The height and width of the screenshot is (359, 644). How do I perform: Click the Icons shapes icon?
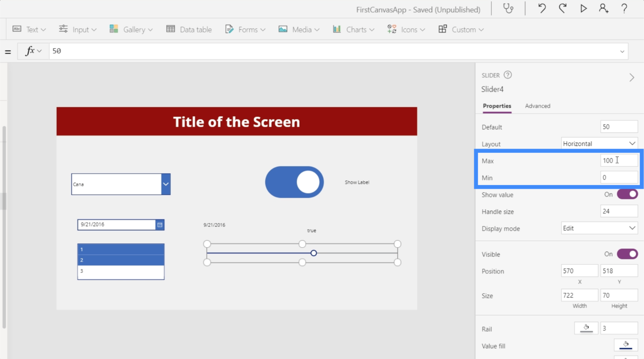coord(392,29)
